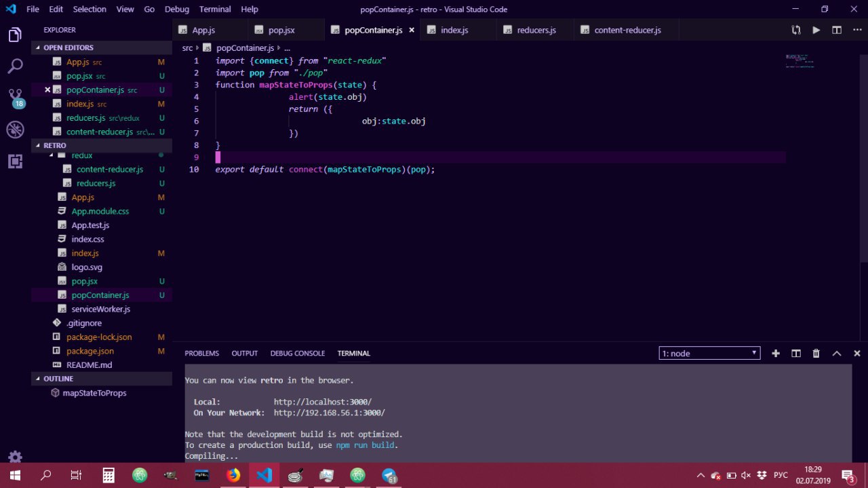Image resolution: width=868 pixels, height=488 pixels.
Task: Click the open changes compare icon
Action: 796,30
